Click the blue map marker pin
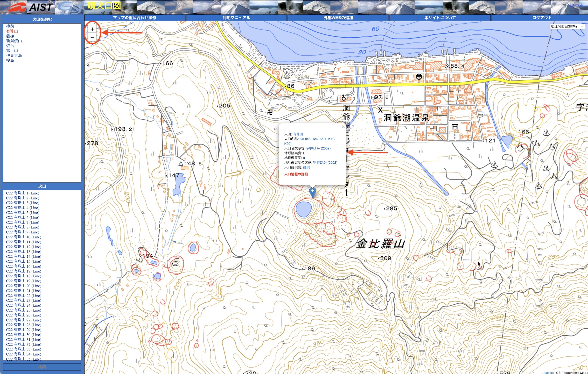The width and height of the screenshot is (588, 374). 312,192
